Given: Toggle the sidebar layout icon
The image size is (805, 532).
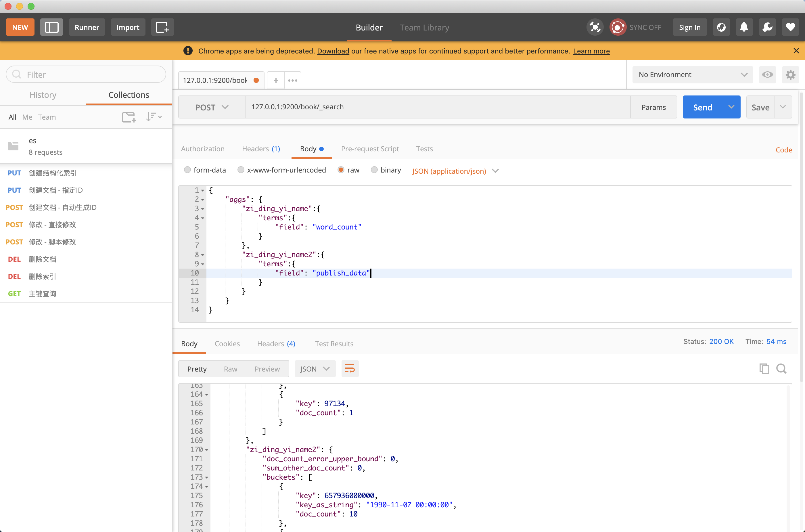Looking at the screenshot, I should (x=51, y=27).
